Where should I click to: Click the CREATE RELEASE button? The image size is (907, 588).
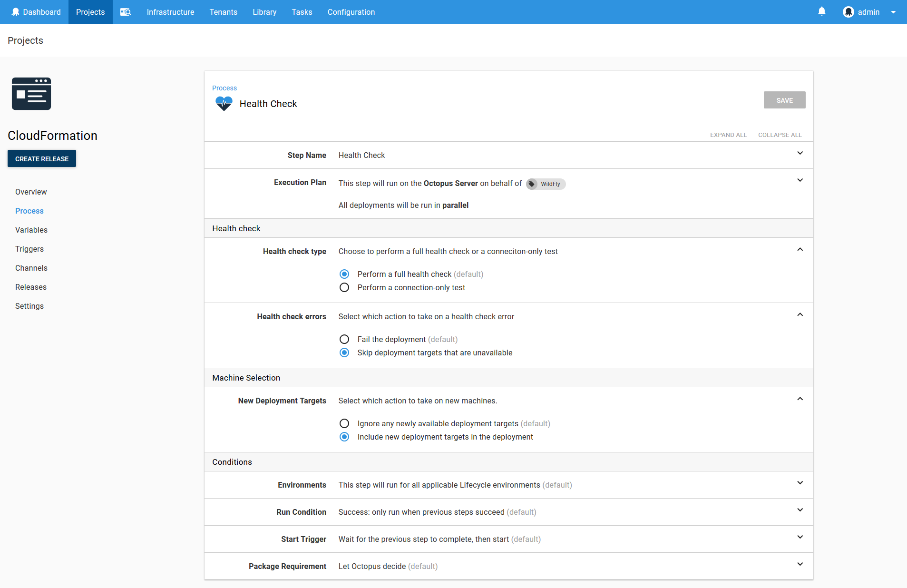click(41, 158)
